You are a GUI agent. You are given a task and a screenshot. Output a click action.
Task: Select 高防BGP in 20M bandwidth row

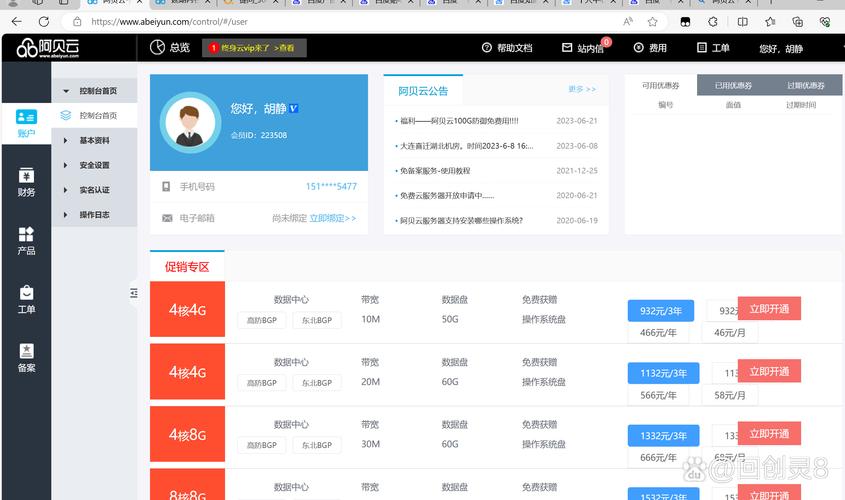click(262, 383)
